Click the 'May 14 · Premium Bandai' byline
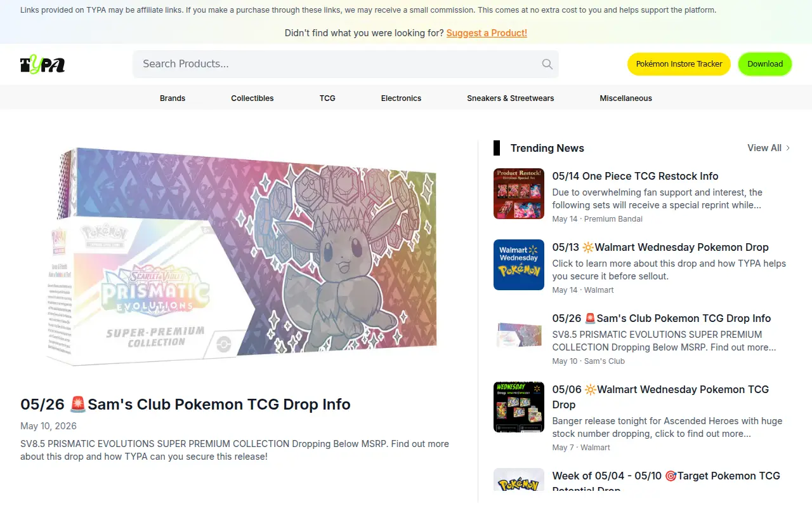 [597, 219]
